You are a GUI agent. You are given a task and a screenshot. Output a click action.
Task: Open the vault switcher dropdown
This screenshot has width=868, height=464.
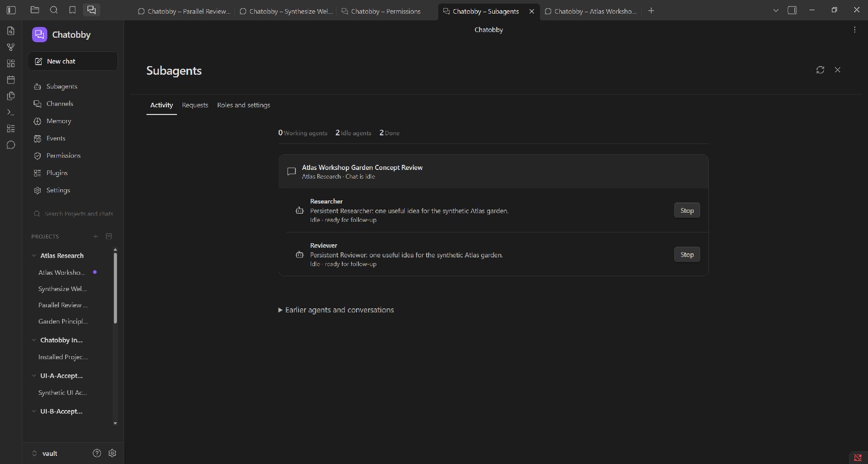(x=45, y=453)
